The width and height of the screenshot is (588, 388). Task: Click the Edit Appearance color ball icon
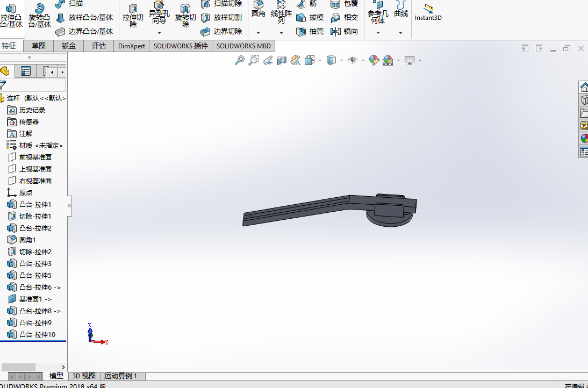(374, 60)
